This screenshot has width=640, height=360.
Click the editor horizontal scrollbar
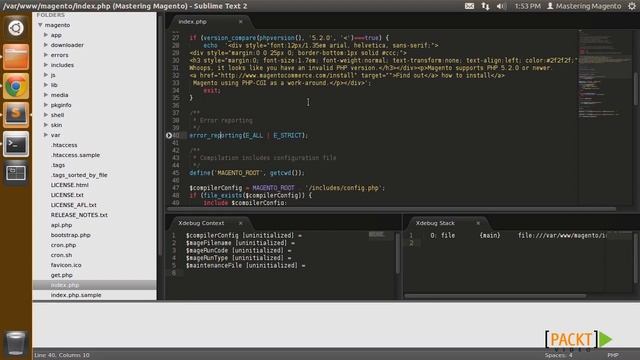[391, 209]
